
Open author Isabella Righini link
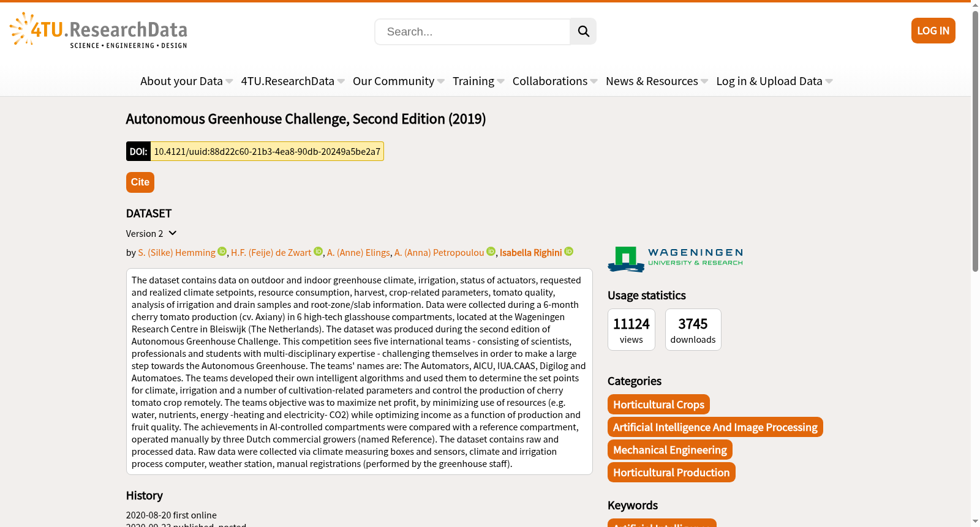coord(530,253)
